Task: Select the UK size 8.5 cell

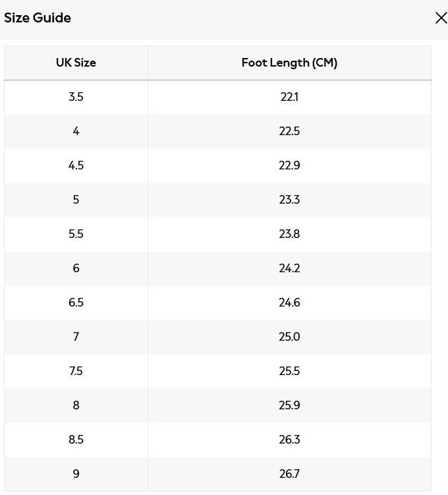Action: click(x=76, y=440)
